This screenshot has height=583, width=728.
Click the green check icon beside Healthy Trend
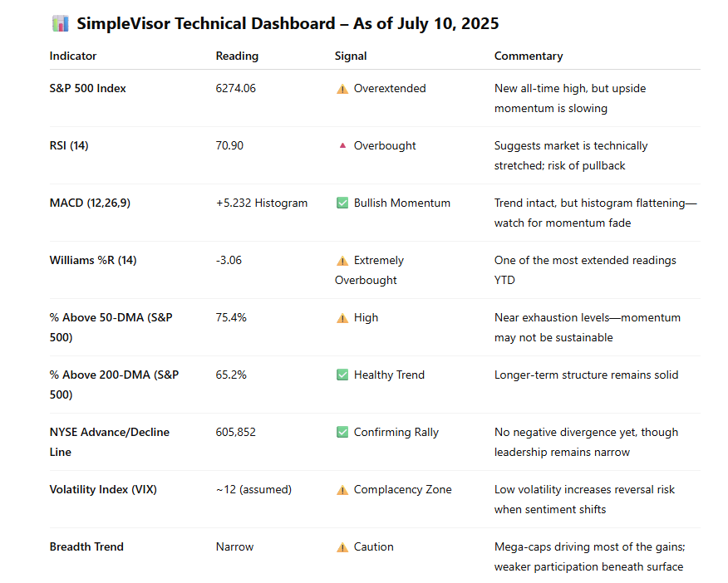(x=342, y=375)
